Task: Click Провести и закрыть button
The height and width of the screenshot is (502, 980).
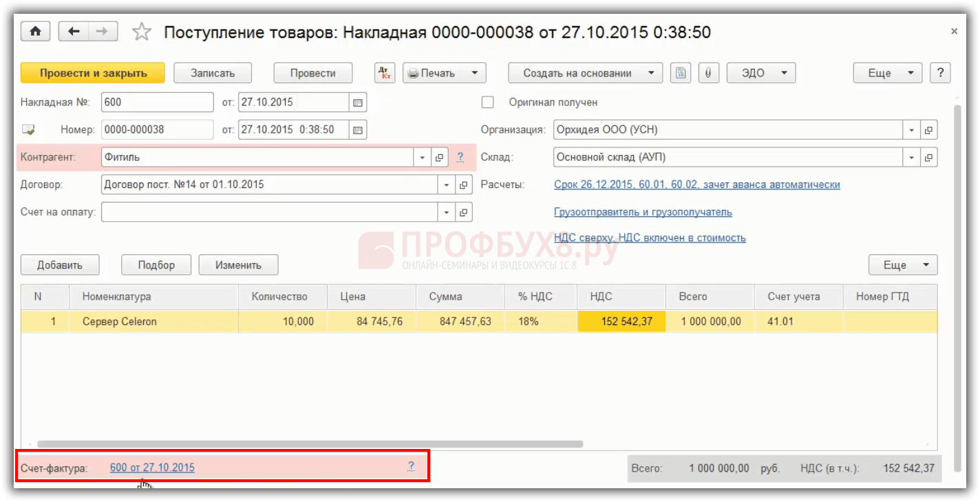Action: tap(93, 73)
